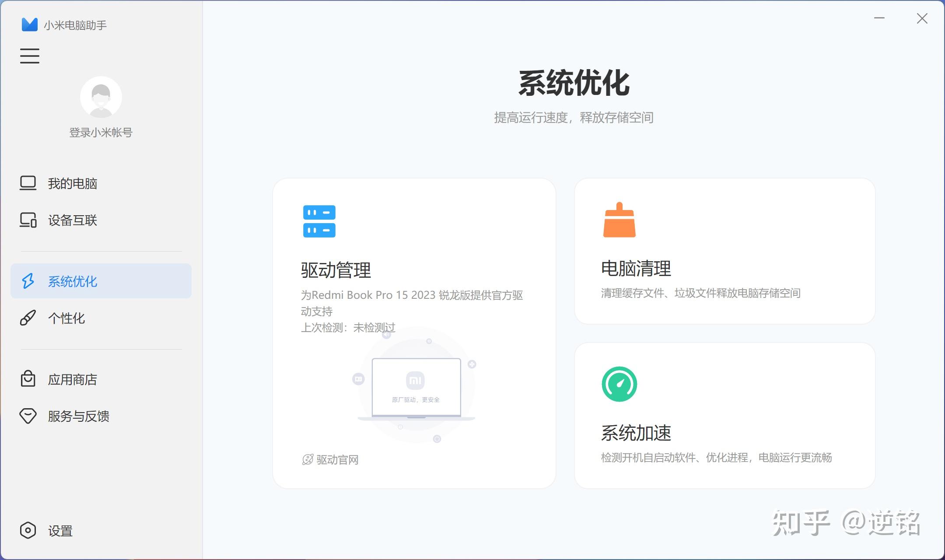Open the 系统加速 card title
945x560 pixels.
(x=636, y=433)
